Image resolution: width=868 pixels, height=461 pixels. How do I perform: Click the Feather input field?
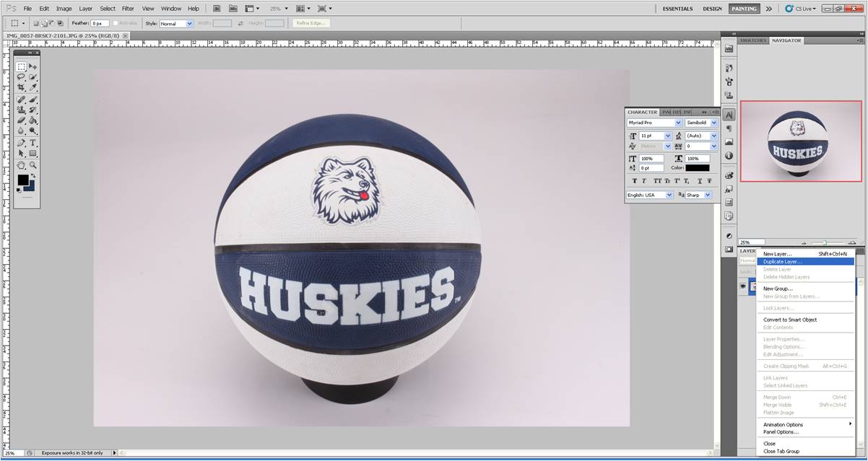click(100, 23)
